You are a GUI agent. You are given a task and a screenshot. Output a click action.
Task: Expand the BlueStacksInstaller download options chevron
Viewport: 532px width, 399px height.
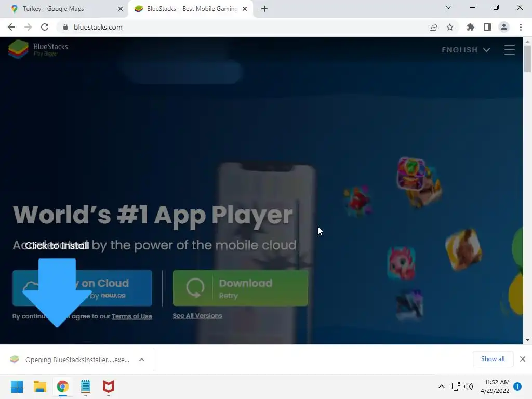[x=142, y=360]
